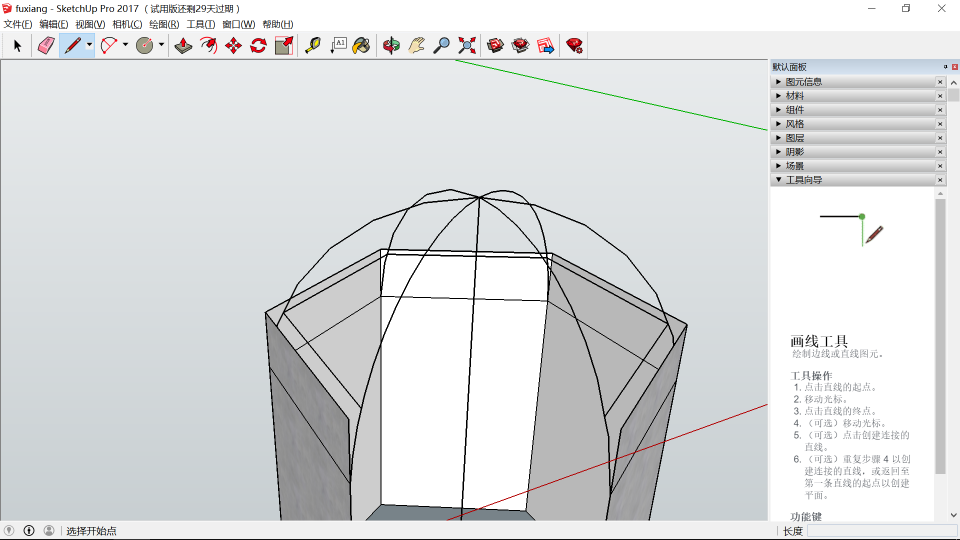Open the 窗口(W) menu
Image resolution: width=960 pixels, height=540 pixels.
(x=238, y=24)
